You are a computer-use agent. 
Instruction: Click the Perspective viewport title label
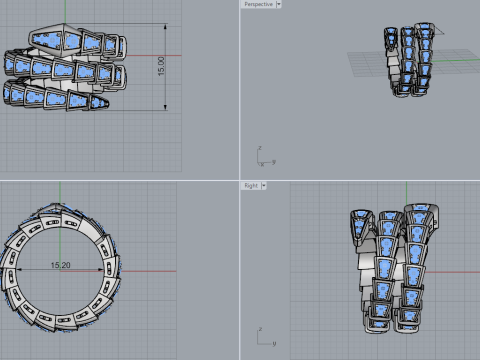(258, 4)
